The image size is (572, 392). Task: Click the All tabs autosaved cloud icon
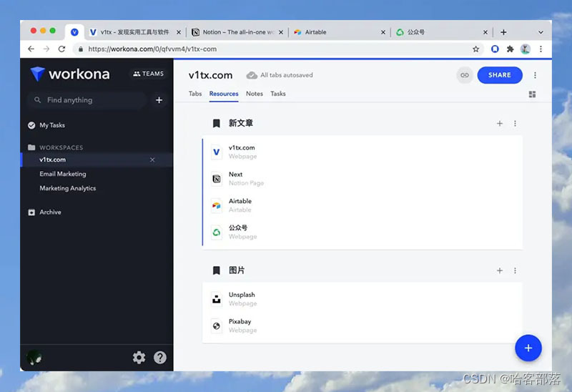pyautogui.click(x=252, y=75)
